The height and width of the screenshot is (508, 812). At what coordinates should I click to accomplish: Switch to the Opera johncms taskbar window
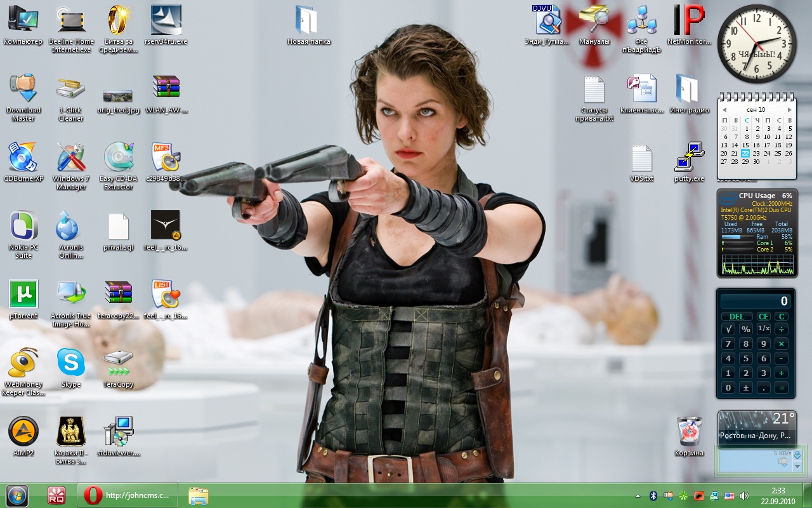(x=128, y=495)
